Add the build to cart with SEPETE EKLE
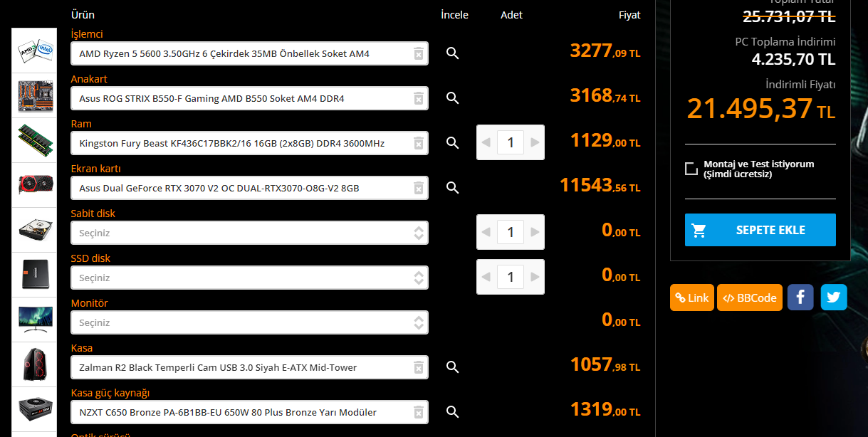 [760, 230]
